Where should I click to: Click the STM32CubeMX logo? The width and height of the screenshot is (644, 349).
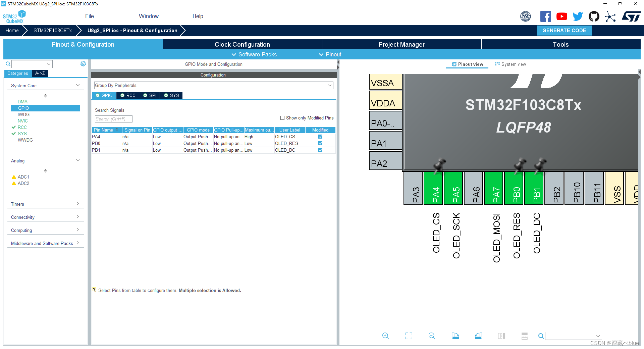(14, 17)
